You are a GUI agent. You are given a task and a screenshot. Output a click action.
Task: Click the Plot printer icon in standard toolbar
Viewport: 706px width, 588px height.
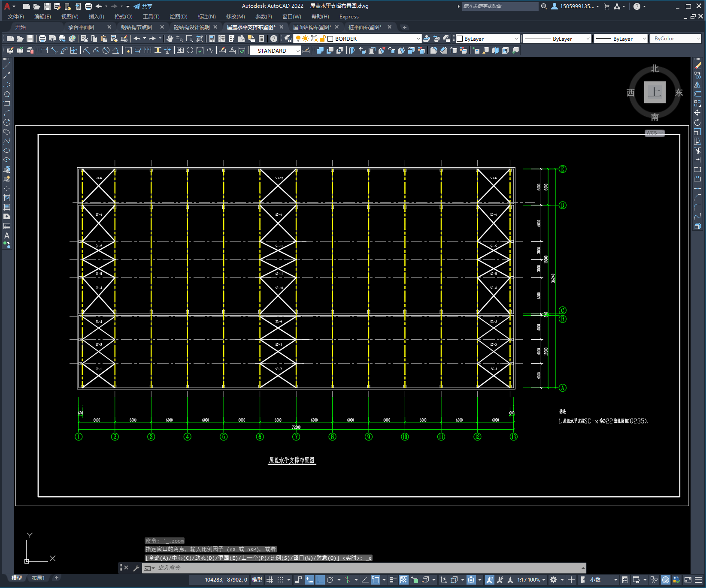[x=42, y=39]
